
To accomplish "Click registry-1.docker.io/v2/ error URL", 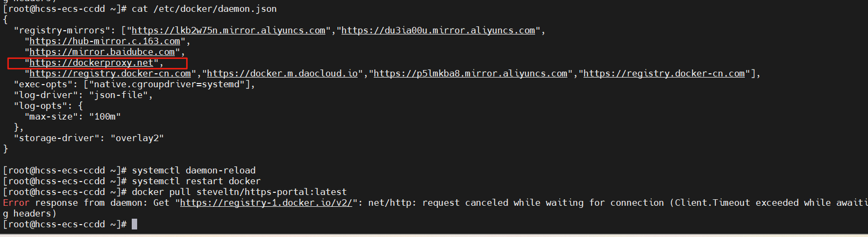I will [266, 203].
